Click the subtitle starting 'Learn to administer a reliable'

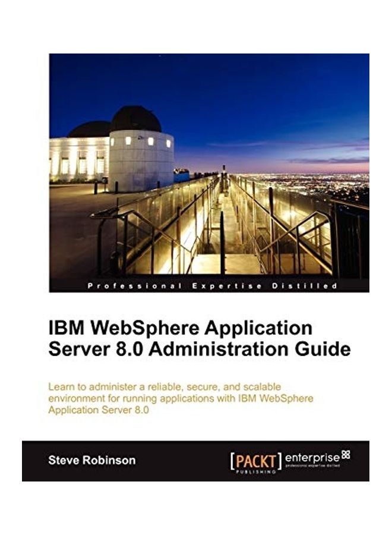pyautogui.click(x=181, y=398)
